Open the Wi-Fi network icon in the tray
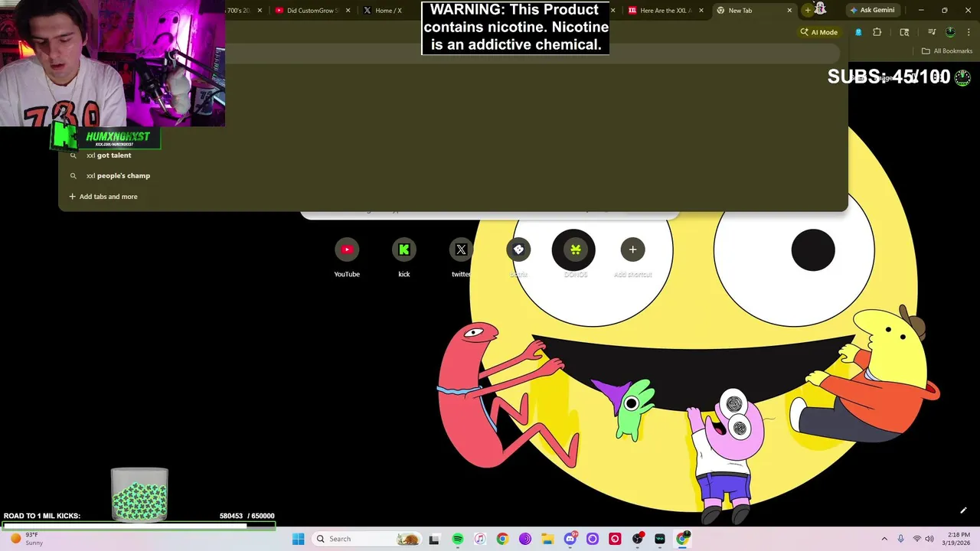Viewport: 980px width, 551px height. click(916, 539)
